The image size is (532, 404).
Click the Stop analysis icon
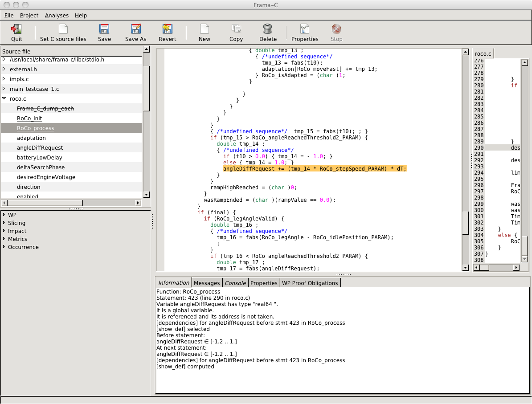336,29
